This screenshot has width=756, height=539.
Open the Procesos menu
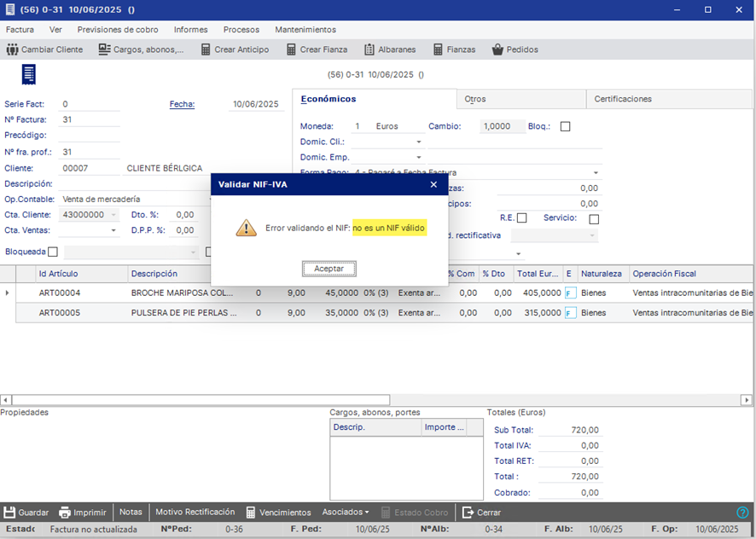[241, 29]
